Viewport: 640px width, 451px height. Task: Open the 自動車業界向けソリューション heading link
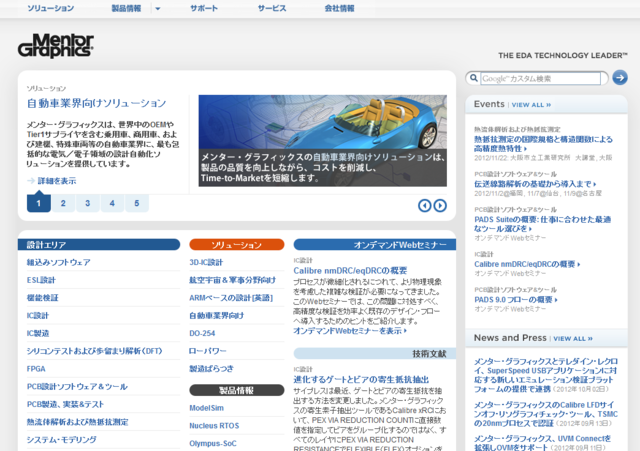pyautogui.click(x=96, y=103)
